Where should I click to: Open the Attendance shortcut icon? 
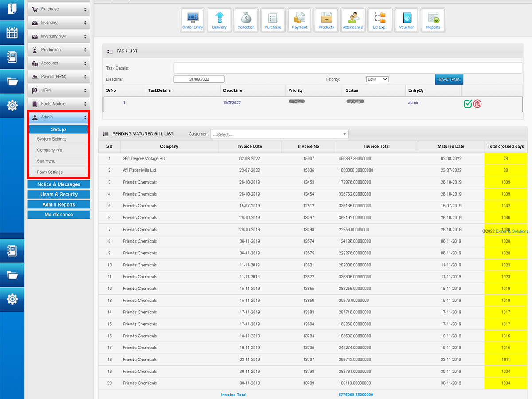pyautogui.click(x=353, y=20)
